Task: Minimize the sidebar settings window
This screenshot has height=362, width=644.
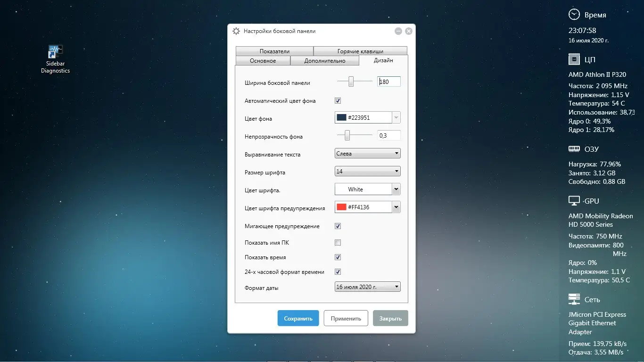Action: coord(398,31)
